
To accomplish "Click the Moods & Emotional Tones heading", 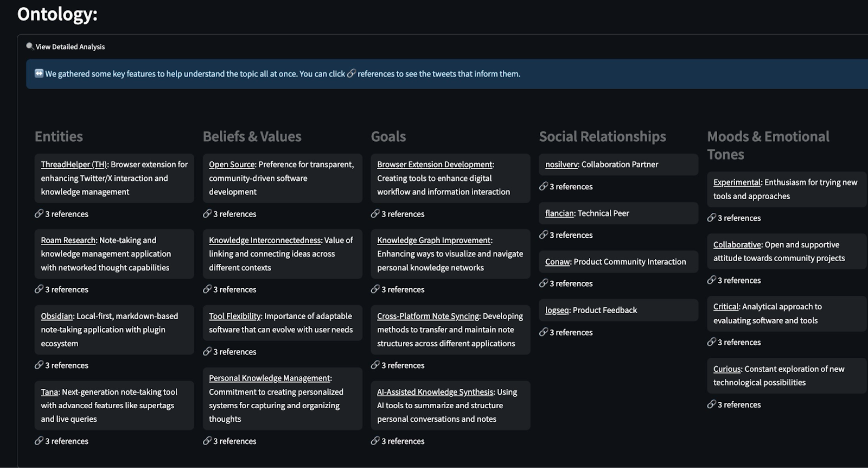I will (x=768, y=146).
